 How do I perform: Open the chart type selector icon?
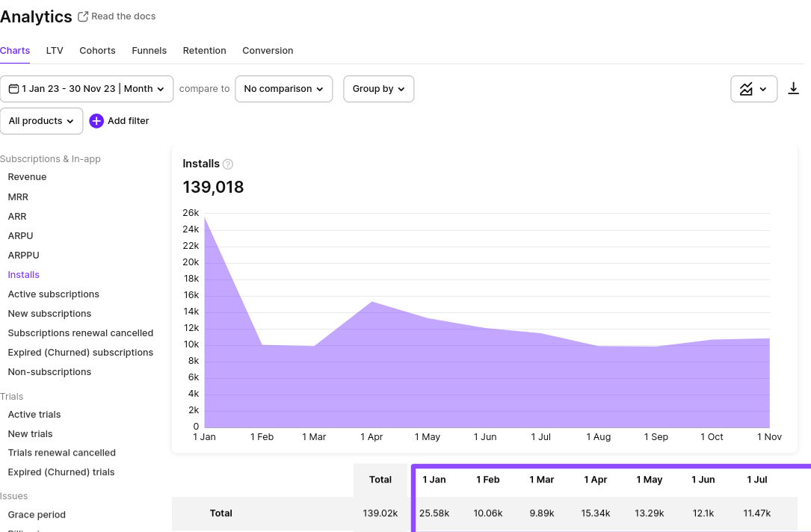(x=753, y=89)
